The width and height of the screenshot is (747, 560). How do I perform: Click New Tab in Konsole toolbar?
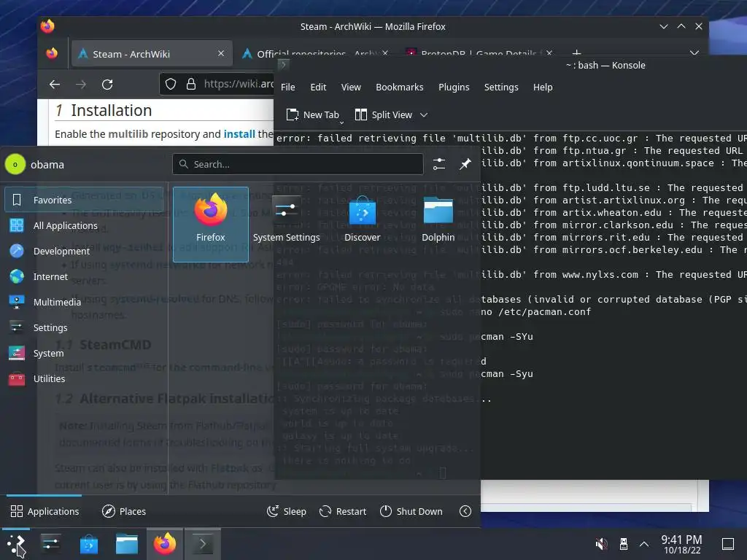(313, 114)
